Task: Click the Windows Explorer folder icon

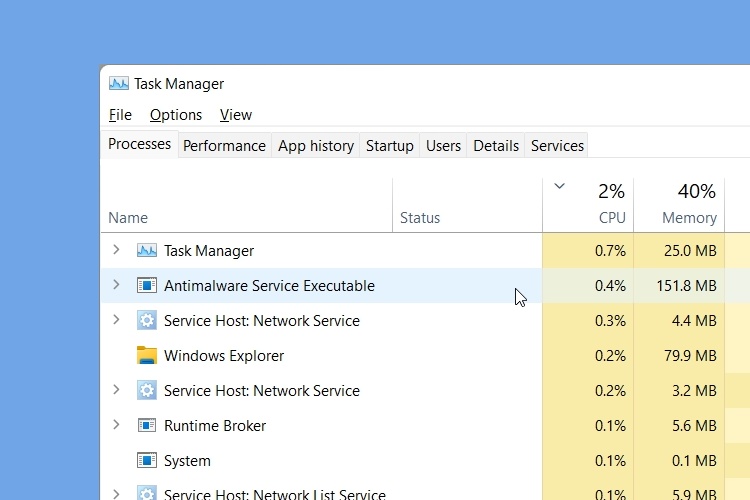Action: pos(147,356)
